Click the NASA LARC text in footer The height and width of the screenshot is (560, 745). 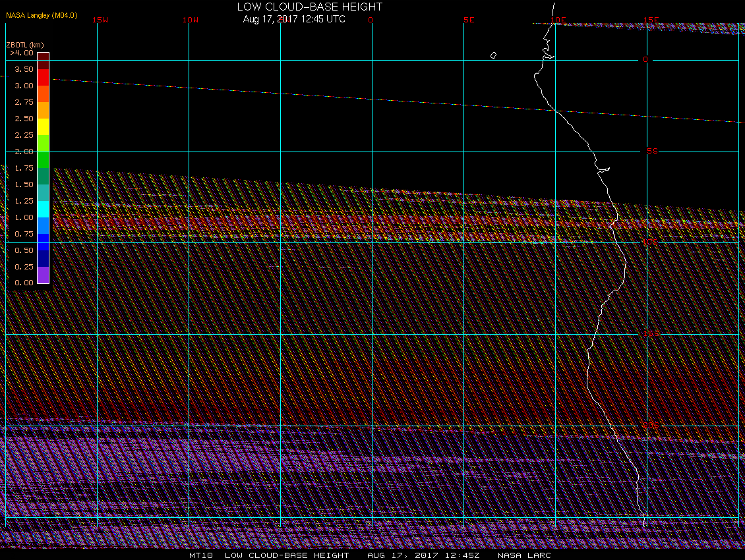click(x=524, y=555)
